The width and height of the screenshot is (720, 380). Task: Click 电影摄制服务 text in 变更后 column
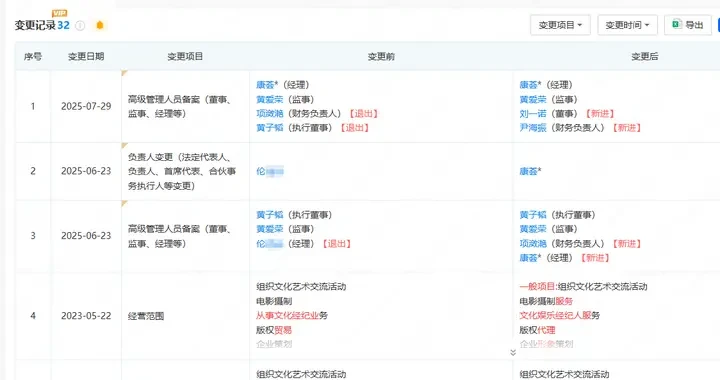coord(546,302)
